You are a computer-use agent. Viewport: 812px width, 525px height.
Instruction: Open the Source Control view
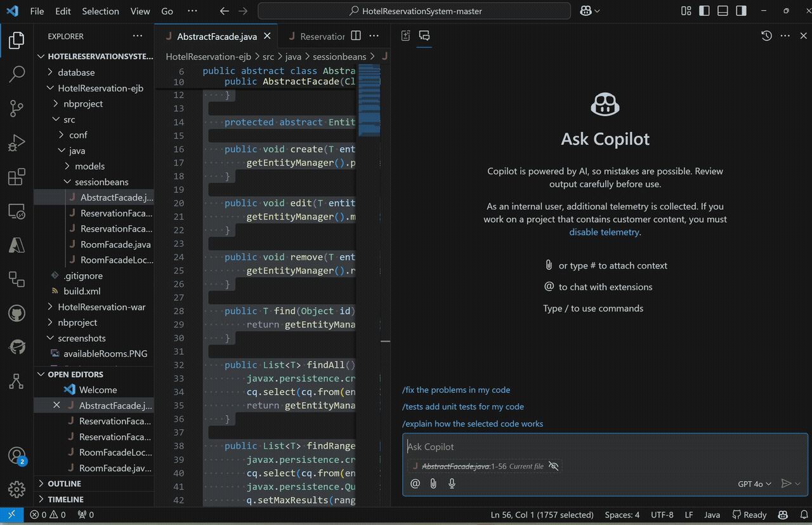16,109
